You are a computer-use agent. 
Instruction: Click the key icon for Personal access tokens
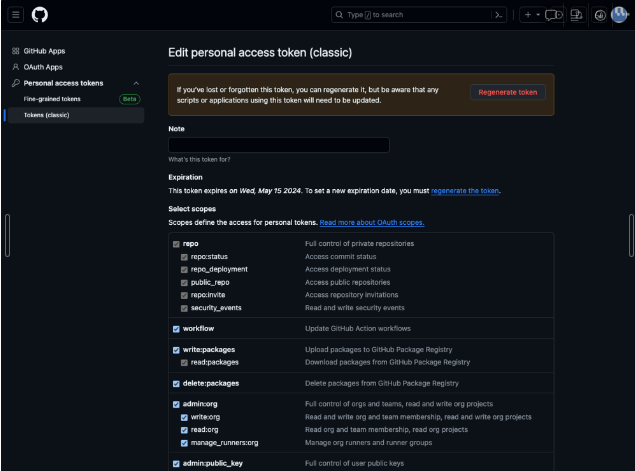pos(15,83)
